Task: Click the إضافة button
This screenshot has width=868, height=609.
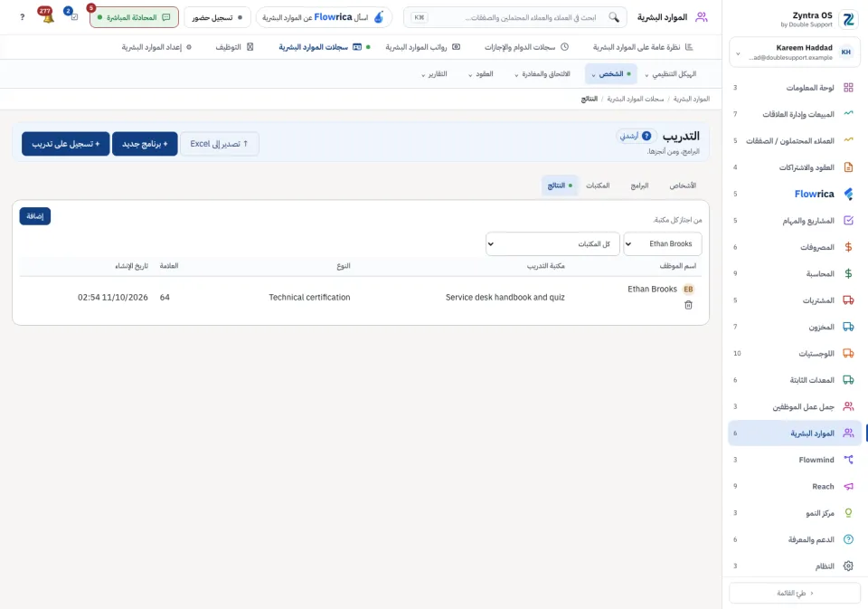Action: [35, 216]
